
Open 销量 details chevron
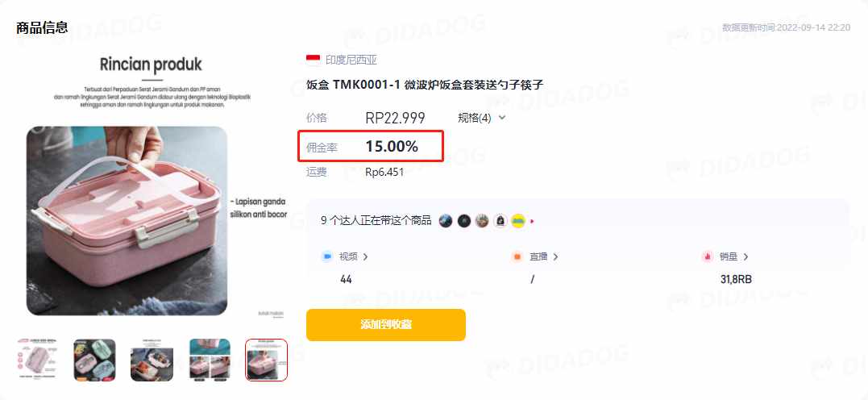click(x=745, y=257)
